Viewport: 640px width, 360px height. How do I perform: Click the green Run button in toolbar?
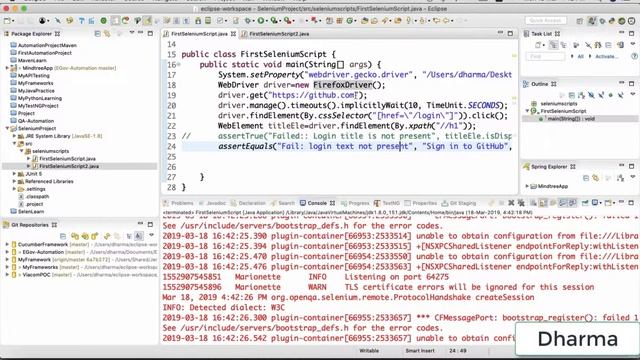(260, 20)
